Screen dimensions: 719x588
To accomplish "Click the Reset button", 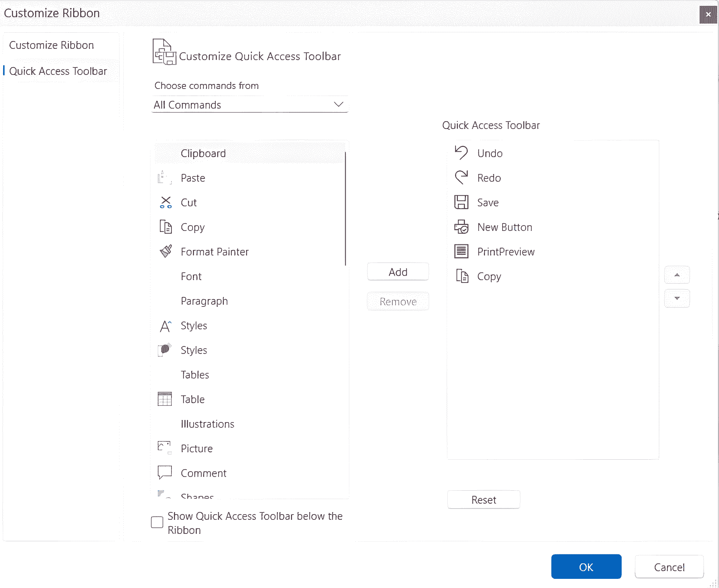I will tap(483, 499).
